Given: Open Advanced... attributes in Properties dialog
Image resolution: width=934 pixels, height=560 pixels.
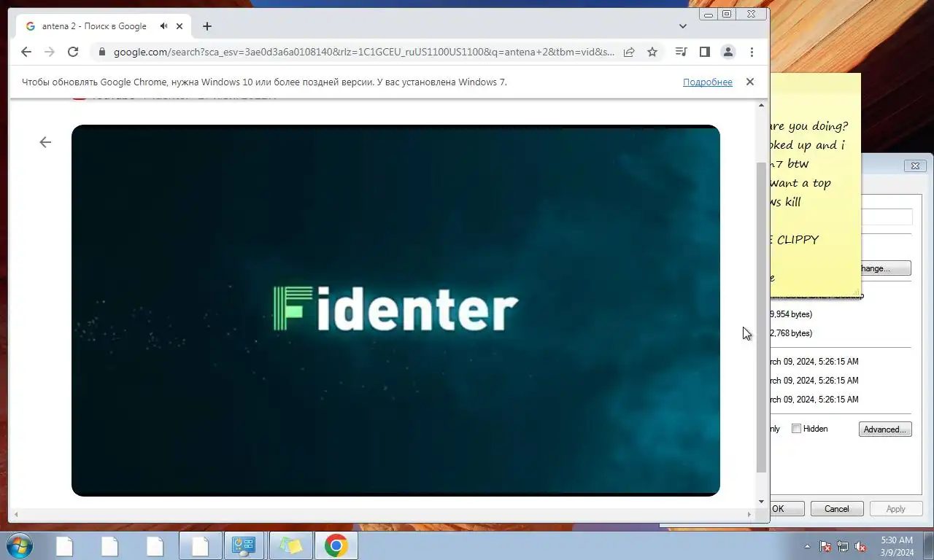Looking at the screenshot, I should (885, 429).
